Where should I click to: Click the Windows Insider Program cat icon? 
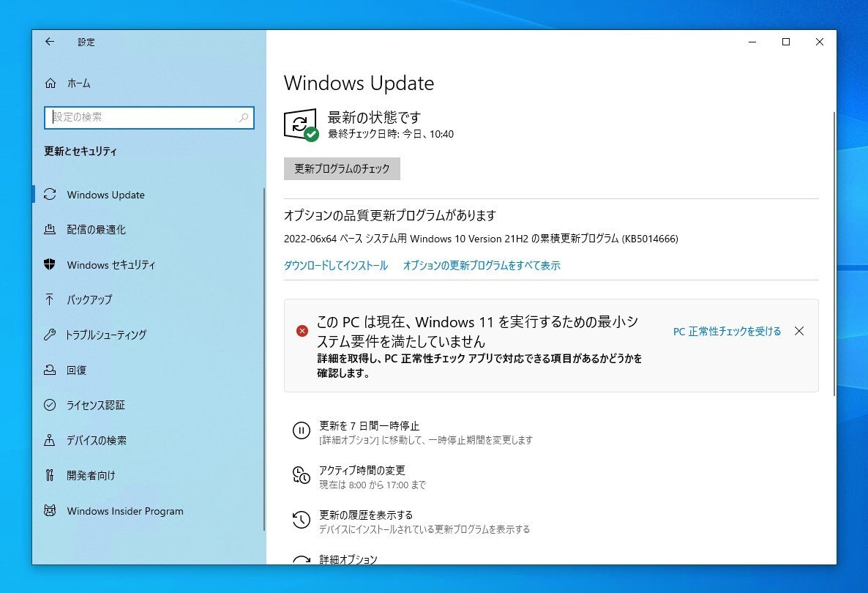click(x=50, y=510)
